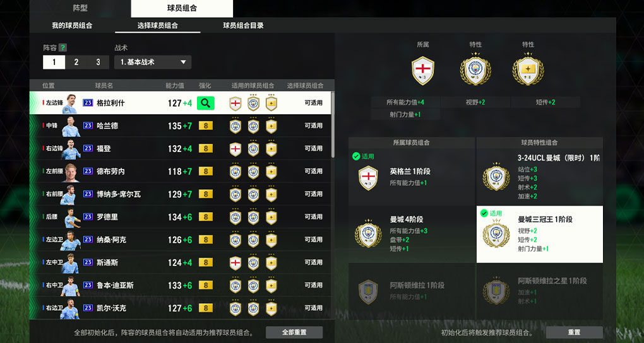This screenshot has height=343, width=644.
Task: Click the 全部重置 button
Action: click(294, 332)
